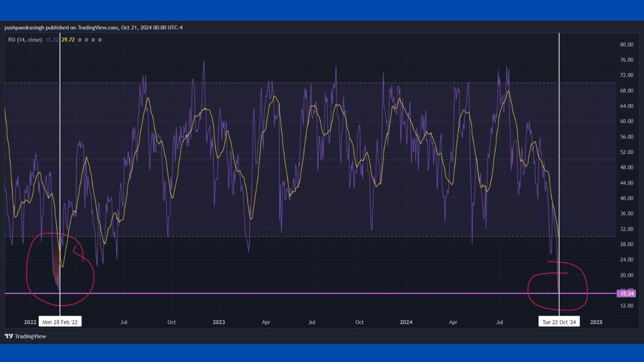Screen dimensions: 644x362
Task: Click the yellow moving average value 29.72
Action: click(x=68, y=40)
